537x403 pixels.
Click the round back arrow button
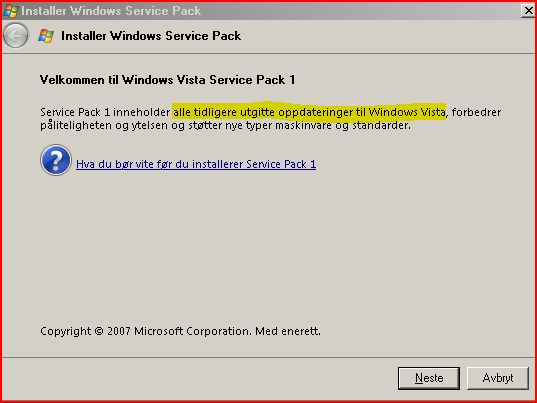tap(15, 35)
